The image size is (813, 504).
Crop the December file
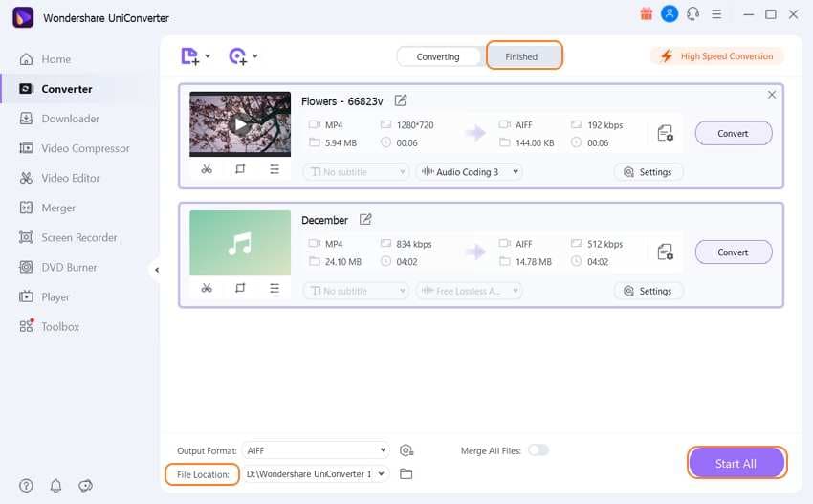point(240,288)
